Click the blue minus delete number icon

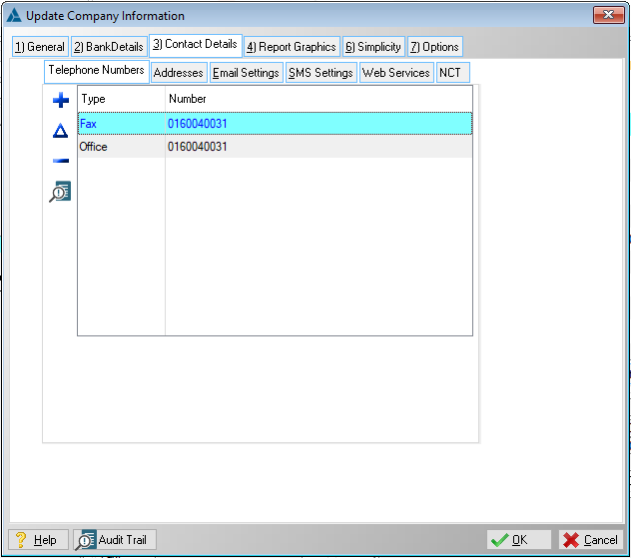[60, 161]
